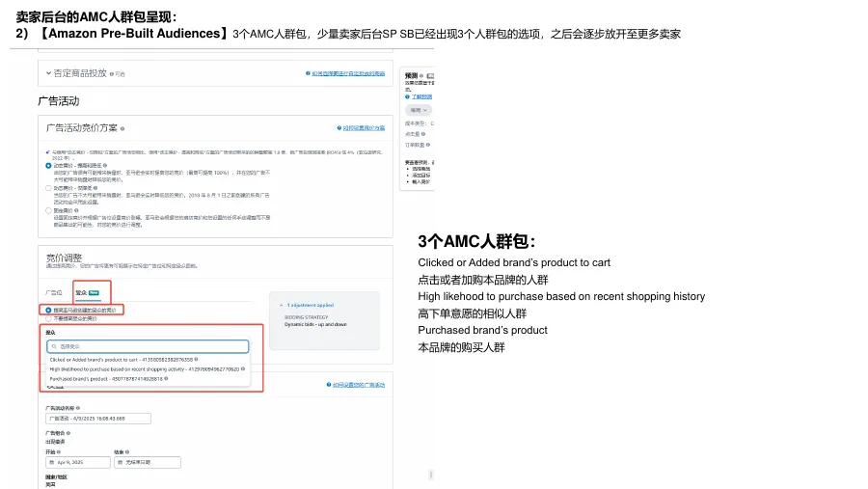Open help link in 广告活动竞价方案 header
The width and height of the screenshot is (868, 489).
point(364,128)
